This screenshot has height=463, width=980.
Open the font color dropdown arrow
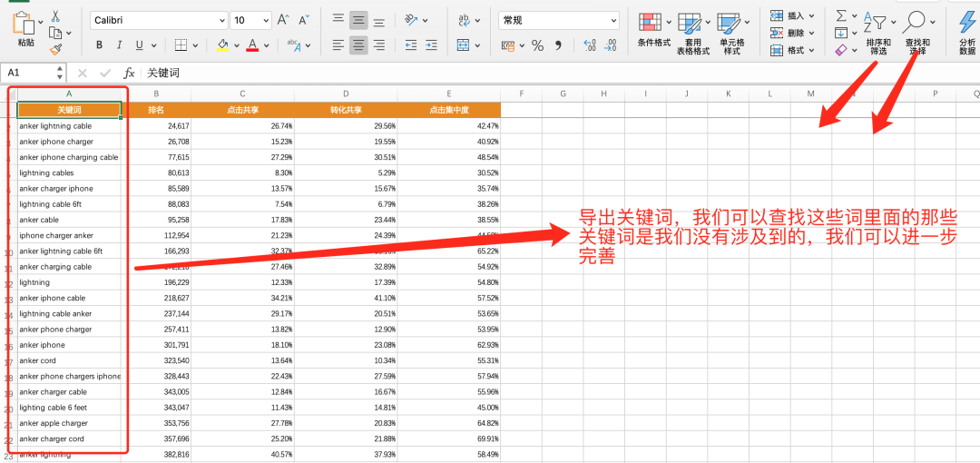pyautogui.click(x=267, y=45)
